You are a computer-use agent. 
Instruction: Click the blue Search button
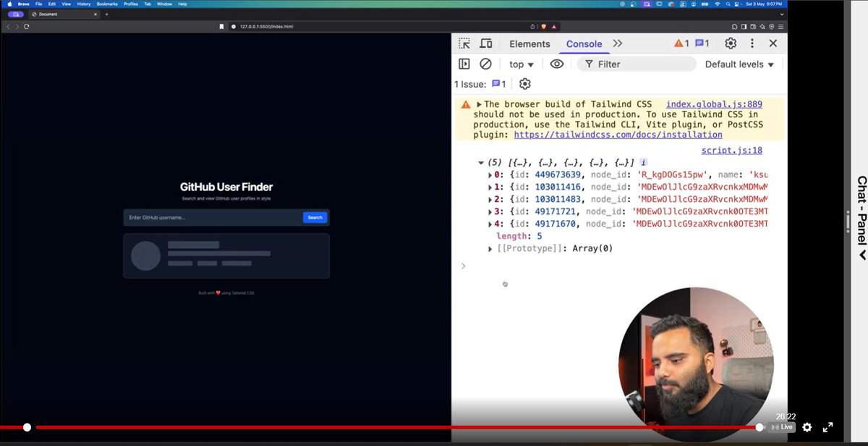(x=315, y=217)
